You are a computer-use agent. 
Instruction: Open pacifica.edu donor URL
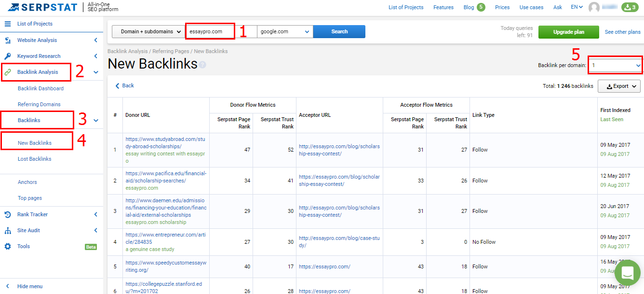[x=166, y=177]
